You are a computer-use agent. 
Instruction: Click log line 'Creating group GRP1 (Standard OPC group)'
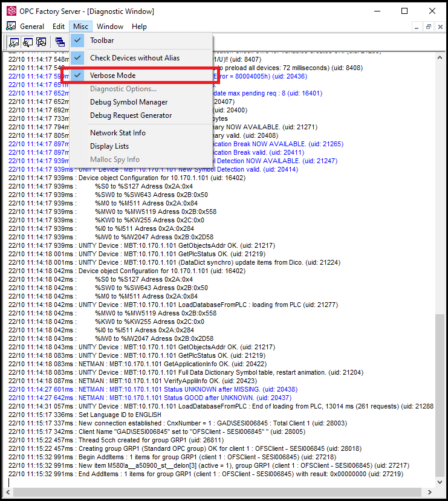click(185, 448)
